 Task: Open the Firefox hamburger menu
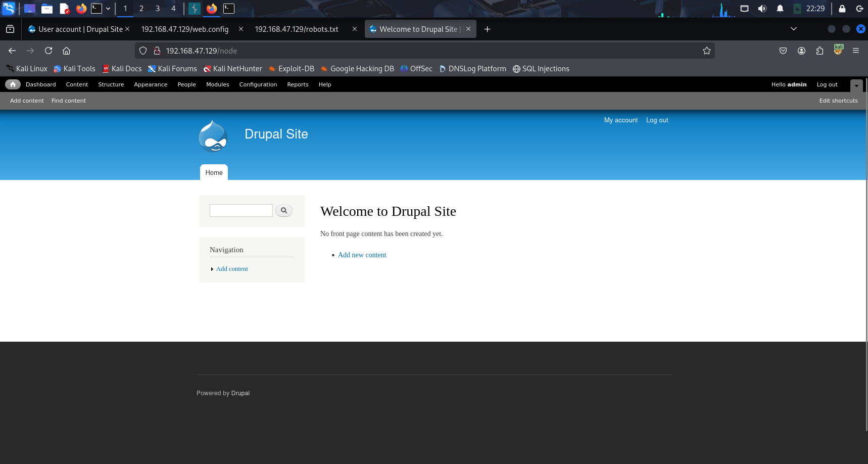855,51
